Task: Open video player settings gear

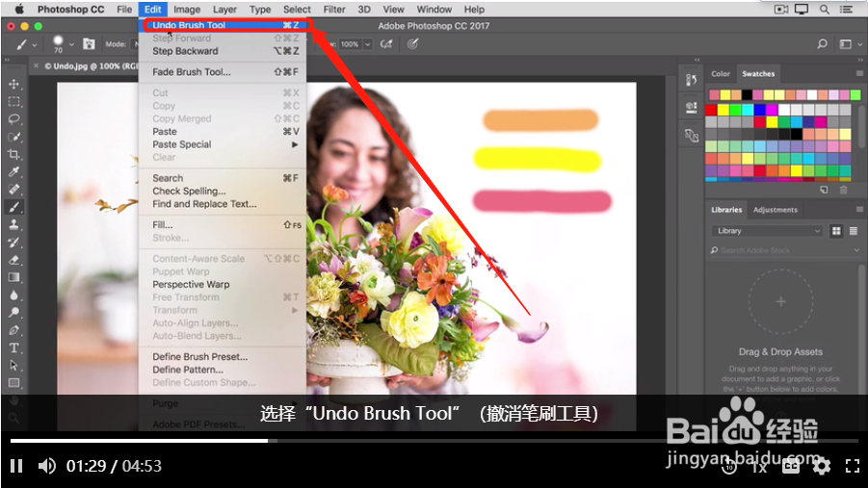Action: point(822,466)
